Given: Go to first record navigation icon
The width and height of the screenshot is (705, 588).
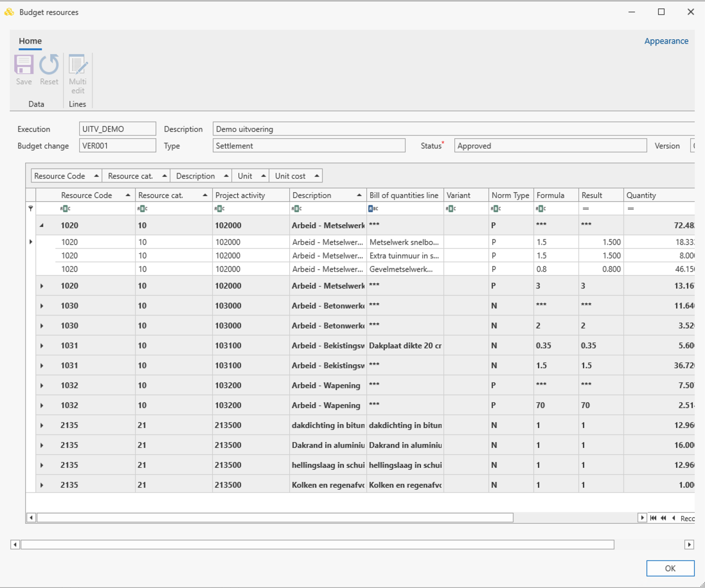Looking at the screenshot, I should (654, 518).
